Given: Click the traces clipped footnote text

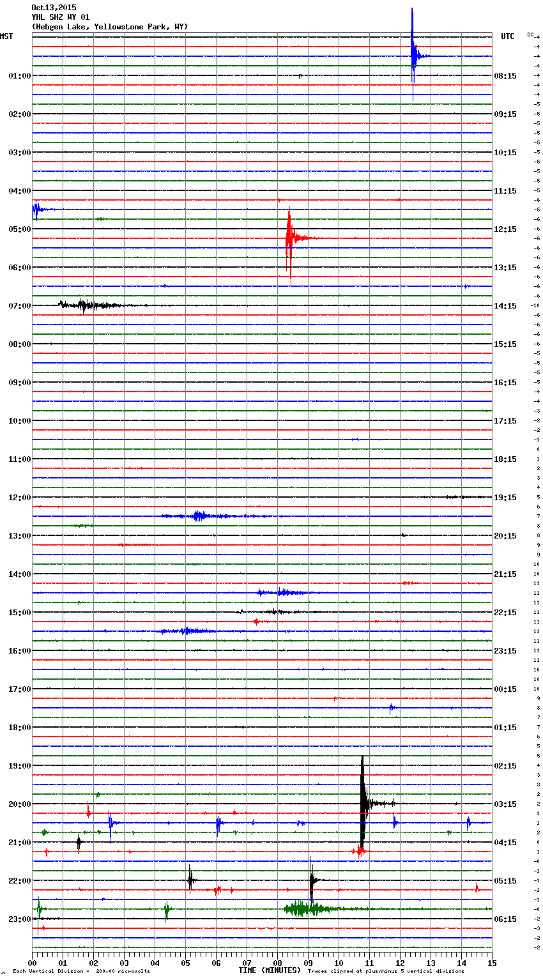Looking at the screenshot, I should click(386, 972).
